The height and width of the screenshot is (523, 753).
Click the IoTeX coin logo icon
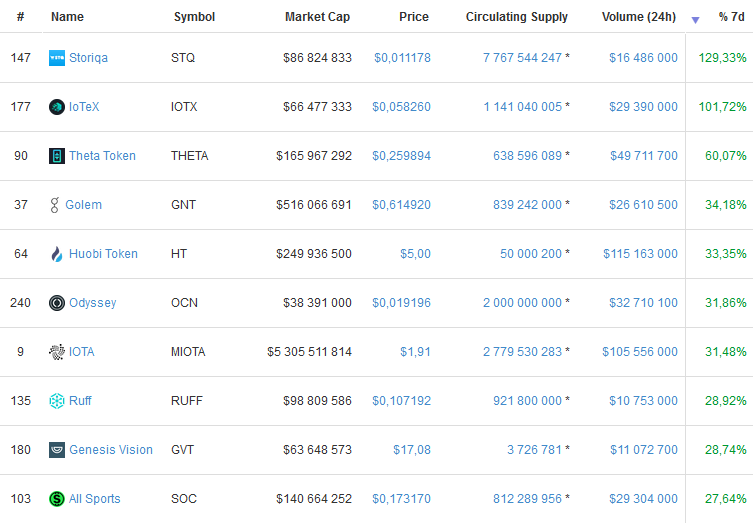[x=57, y=107]
